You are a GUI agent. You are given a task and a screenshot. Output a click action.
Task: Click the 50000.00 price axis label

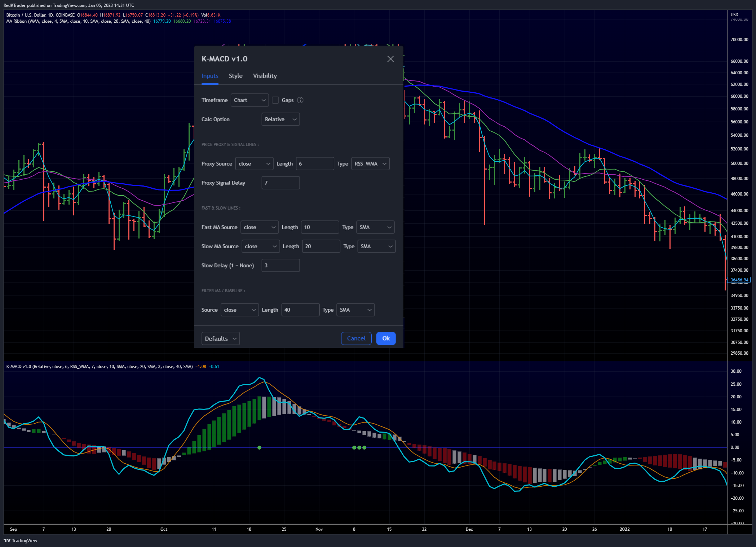pos(739,163)
